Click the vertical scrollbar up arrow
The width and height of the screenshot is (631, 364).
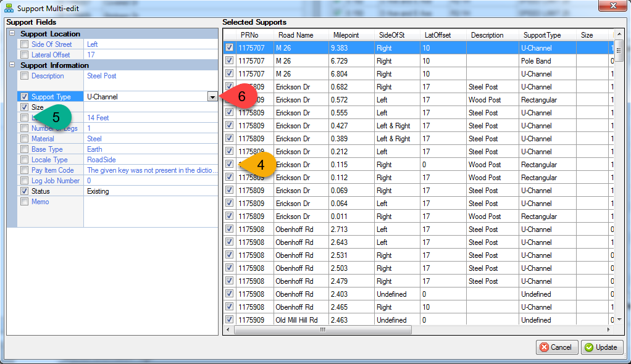tap(619, 34)
